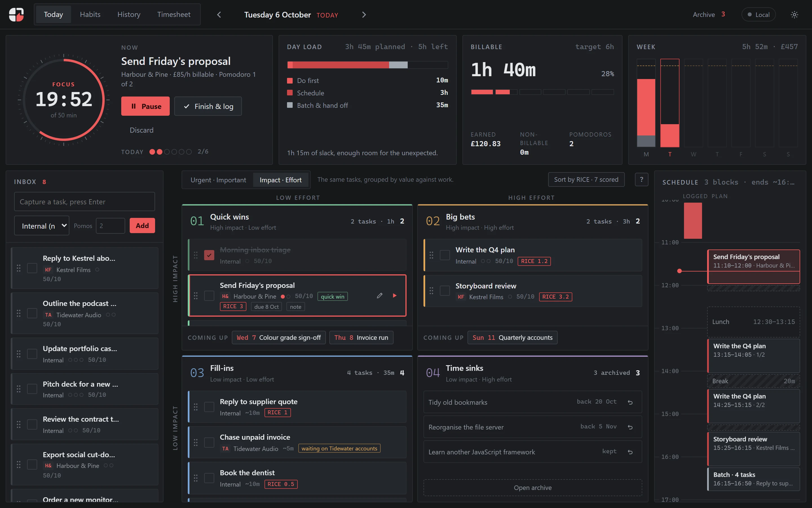Image resolution: width=812 pixels, height=508 pixels.
Task: Open the matrix help question mark
Action: tap(641, 179)
